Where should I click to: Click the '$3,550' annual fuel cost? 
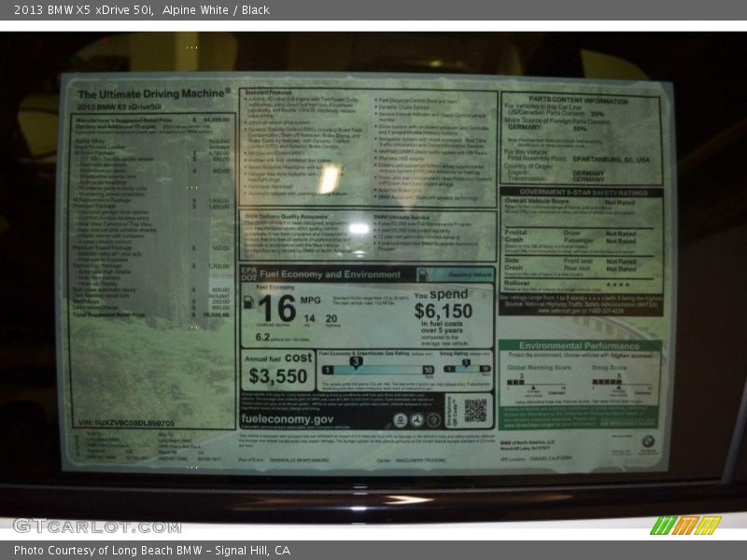[x=277, y=376]
